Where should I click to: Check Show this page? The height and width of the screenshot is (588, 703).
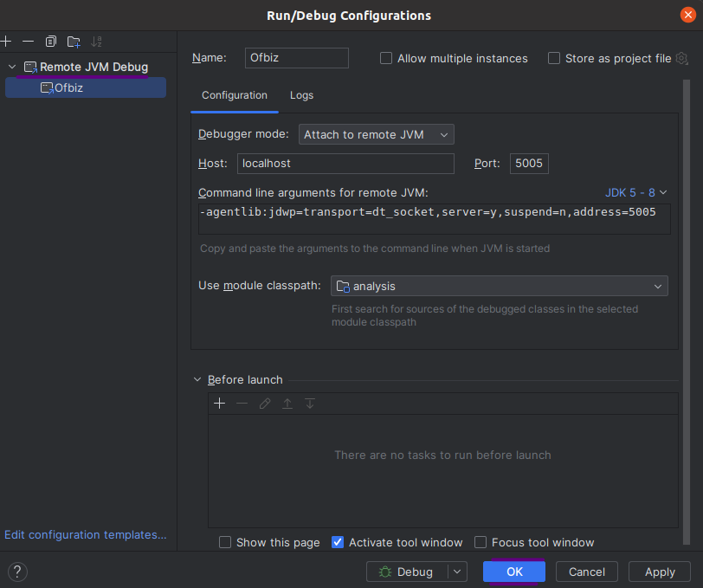(225, 542)
